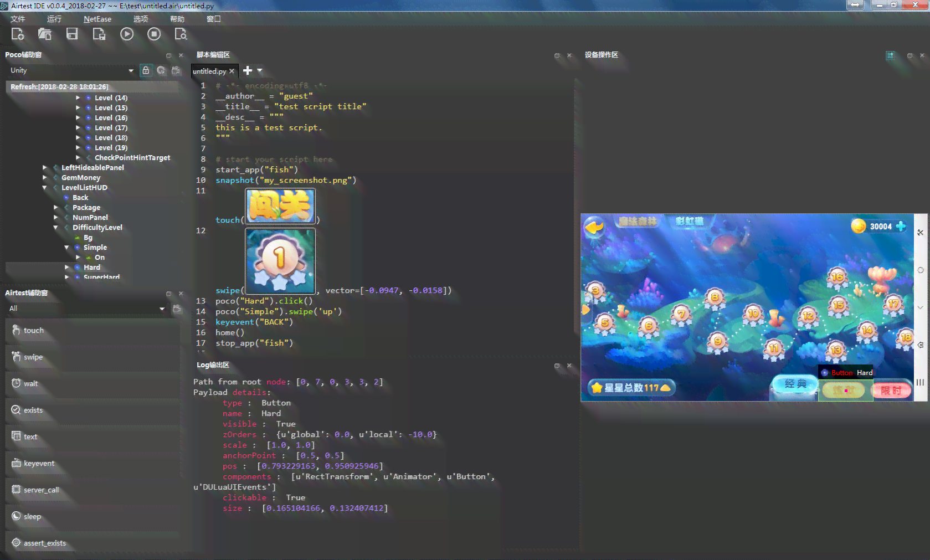Screen dimensions: 930x560
Task: Start Poco recording mode icon
Action: click(x=176, y=70)
